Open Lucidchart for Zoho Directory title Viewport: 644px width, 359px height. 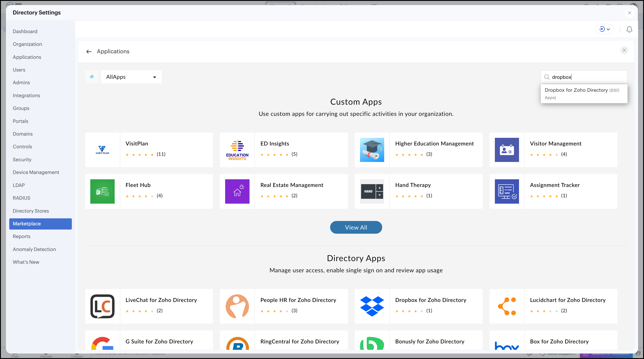(568, 300)
